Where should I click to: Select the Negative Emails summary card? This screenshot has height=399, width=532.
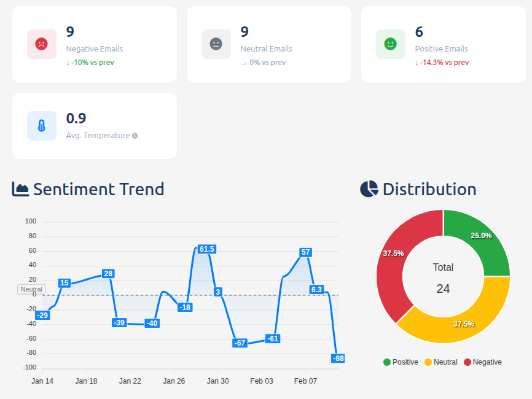click(x=94, y=44)
